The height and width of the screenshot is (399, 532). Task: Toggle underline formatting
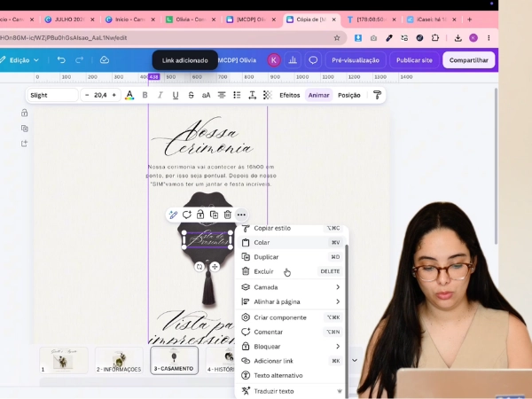click(x=176, y=96)
